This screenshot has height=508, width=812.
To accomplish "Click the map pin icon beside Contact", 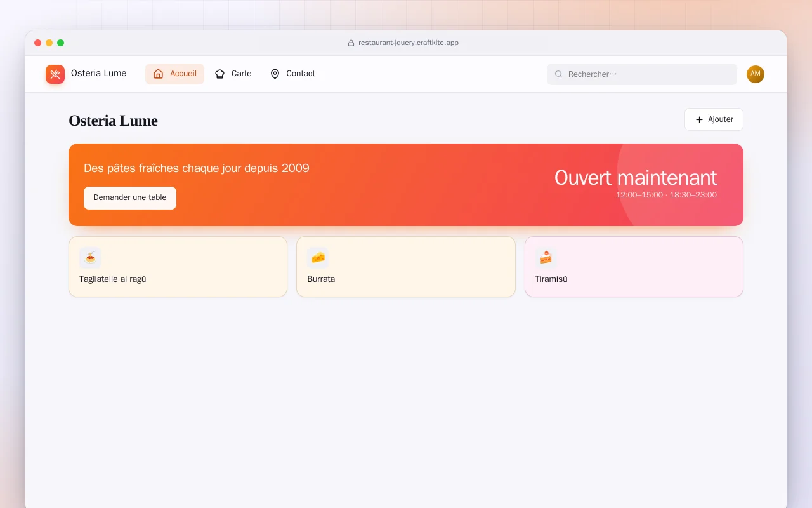I will [x=275, y=74].
